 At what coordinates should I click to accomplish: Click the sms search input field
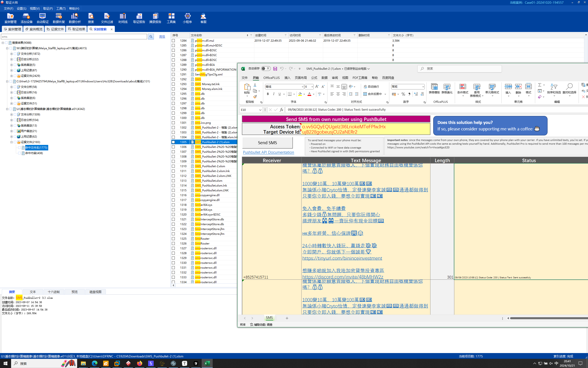(74, 37)
